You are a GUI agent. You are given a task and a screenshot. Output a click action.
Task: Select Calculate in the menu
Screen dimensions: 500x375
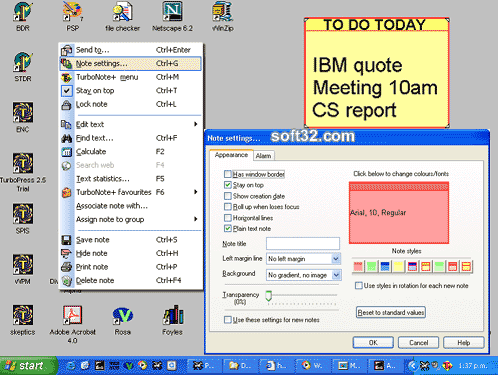pyautogui.click(x=131, y=152)
